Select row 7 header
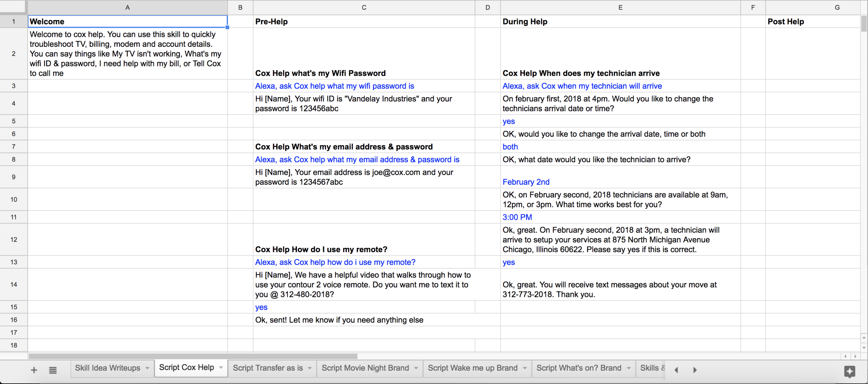The height and width of the screenshot is (384, 868). [14, 147]
